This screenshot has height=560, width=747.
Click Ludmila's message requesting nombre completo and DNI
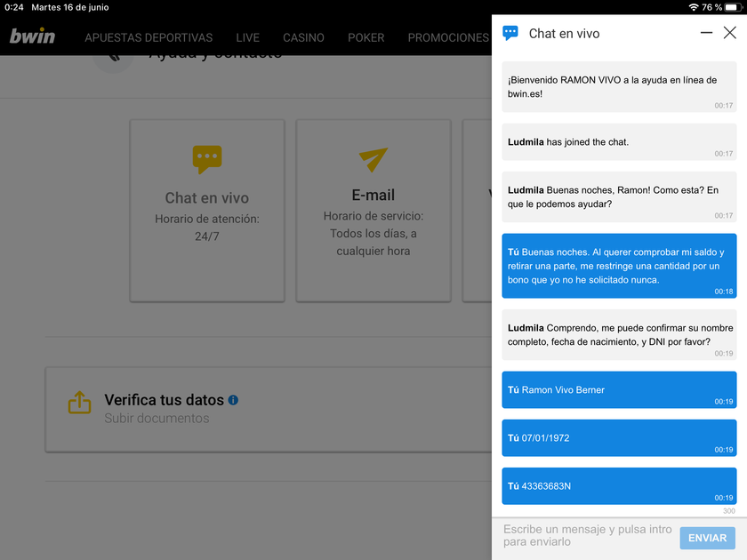(619, 335)
